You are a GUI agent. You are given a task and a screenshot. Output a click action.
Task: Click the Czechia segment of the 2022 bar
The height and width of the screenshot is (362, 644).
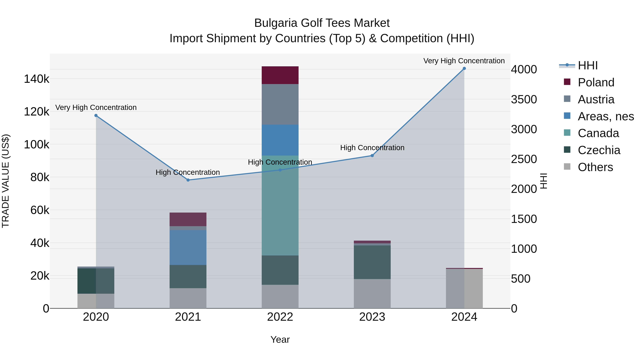(x=280, y=270)
